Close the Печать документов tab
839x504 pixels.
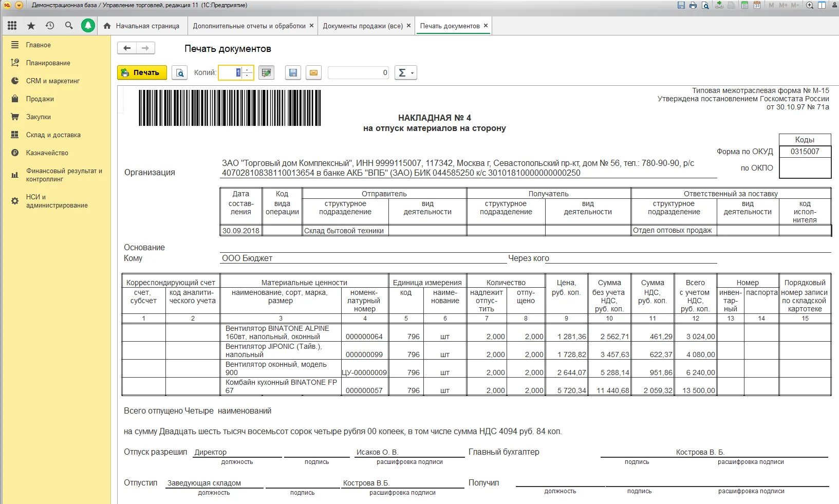pyautogui.click(x=486, y=26)
